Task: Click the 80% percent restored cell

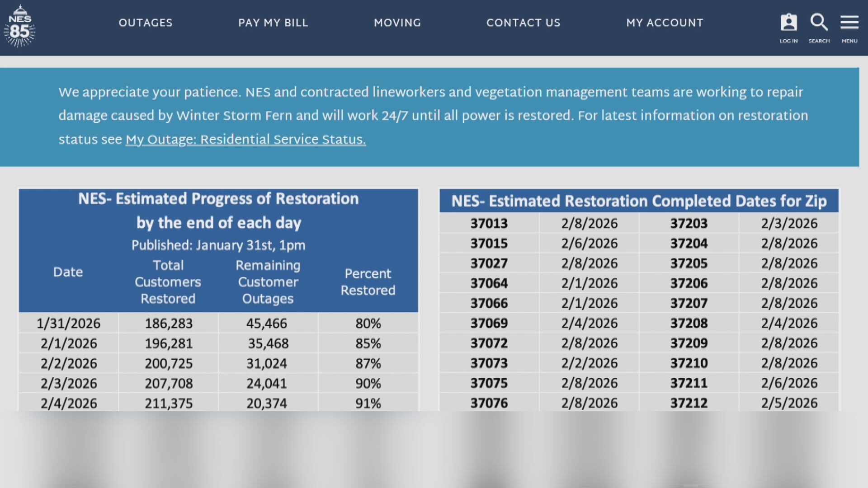Action: [368, 324]
